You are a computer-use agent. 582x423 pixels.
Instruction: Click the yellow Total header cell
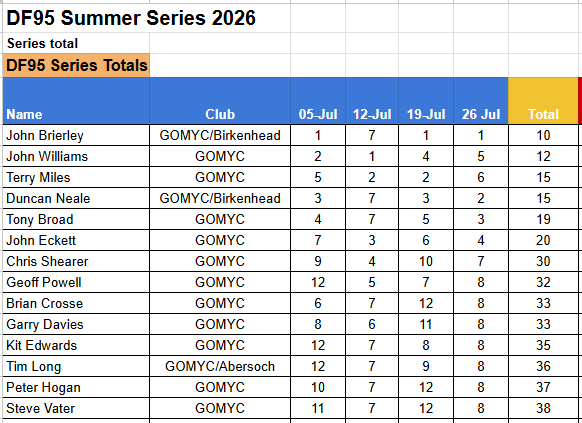coord(543,101)
